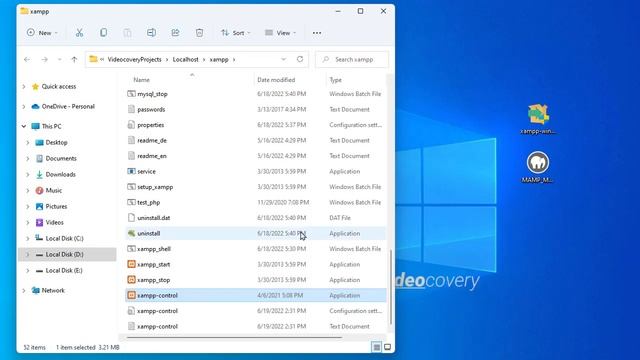Click the Share icon in toolbar
This screenshot has height=360, width=640.
(175, 33)
